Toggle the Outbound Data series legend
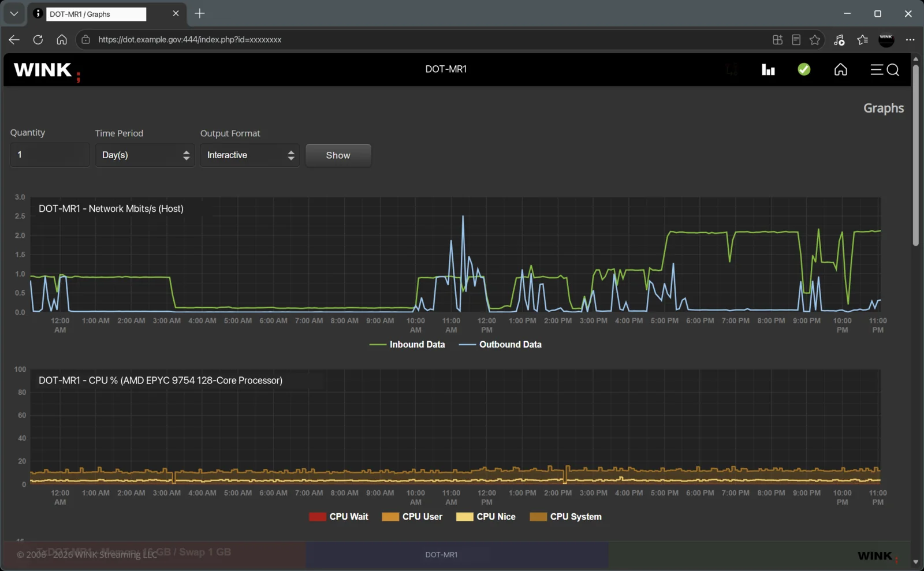The image size is (924, 571). click(500, 345)
